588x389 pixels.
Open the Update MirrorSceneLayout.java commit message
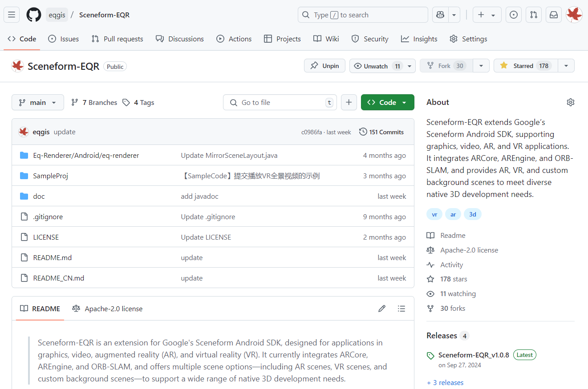tap(229, 155)
